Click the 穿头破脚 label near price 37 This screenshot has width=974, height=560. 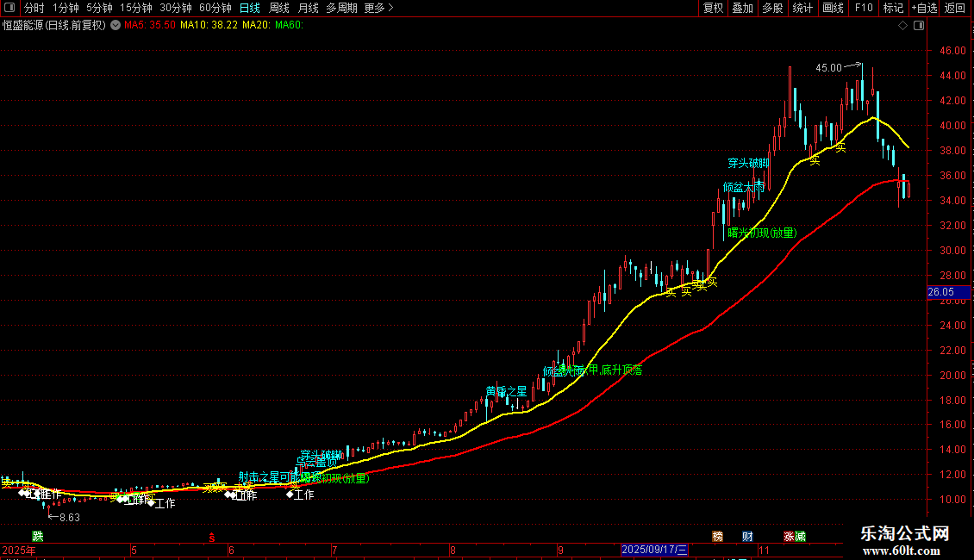[x=748, y=164]
